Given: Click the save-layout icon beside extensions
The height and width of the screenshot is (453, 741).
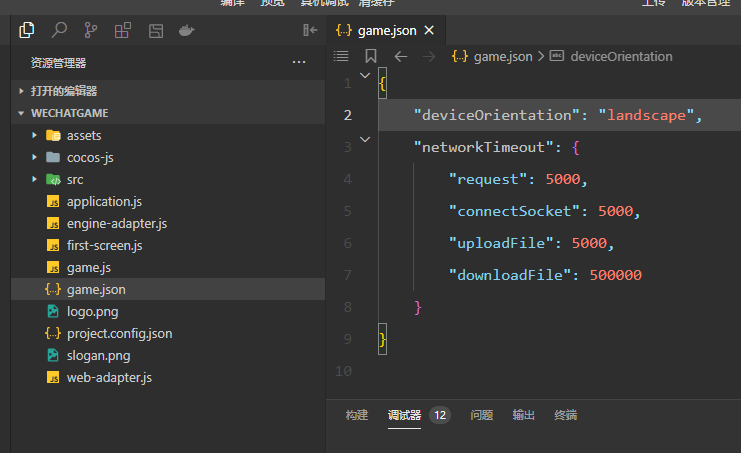Looking at the screenshot, I should [x=155, y=31].
